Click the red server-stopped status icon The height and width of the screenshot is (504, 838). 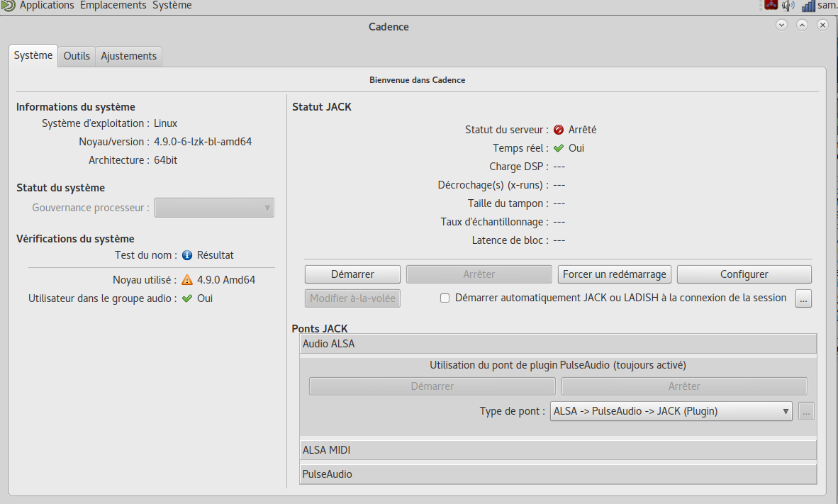(559, 130)
